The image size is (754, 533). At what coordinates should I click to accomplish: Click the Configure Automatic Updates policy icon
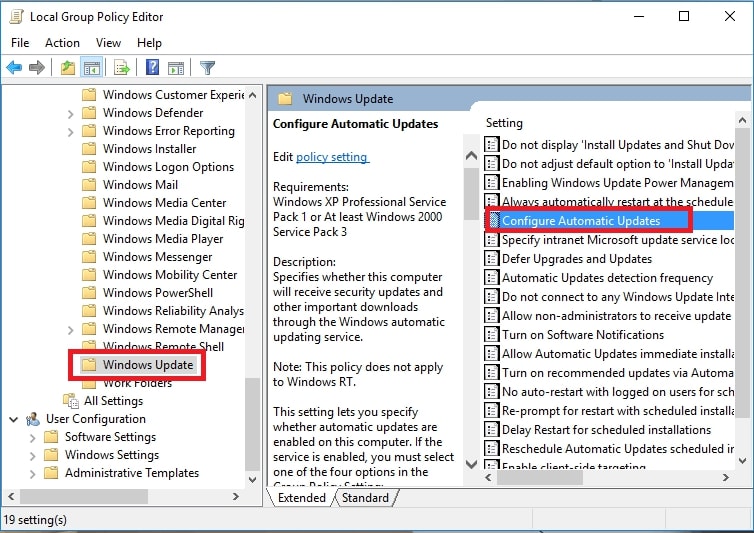494,221
